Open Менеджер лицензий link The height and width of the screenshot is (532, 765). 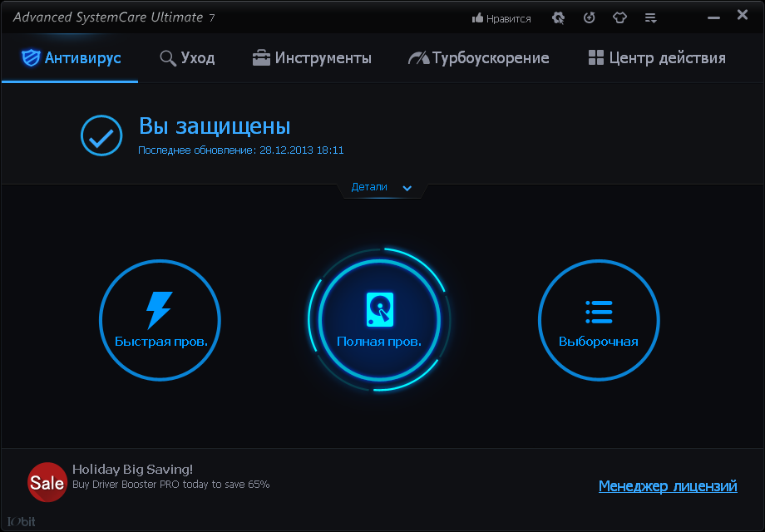click(x=668, y=485)
